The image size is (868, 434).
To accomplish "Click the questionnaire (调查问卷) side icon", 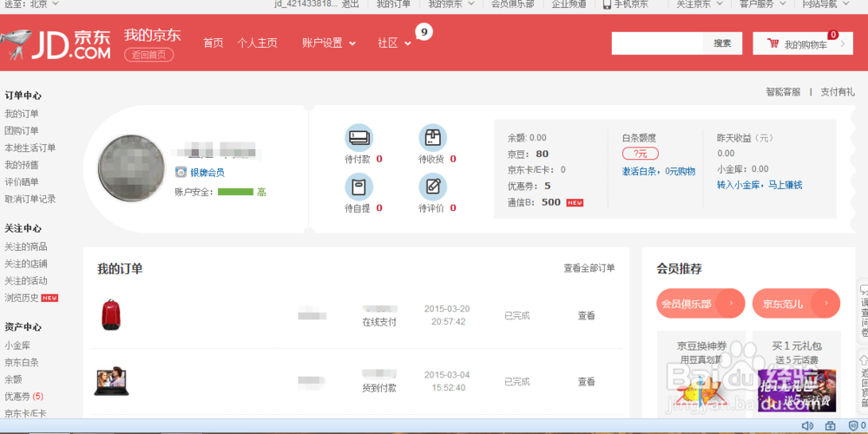I will [863, 311].
